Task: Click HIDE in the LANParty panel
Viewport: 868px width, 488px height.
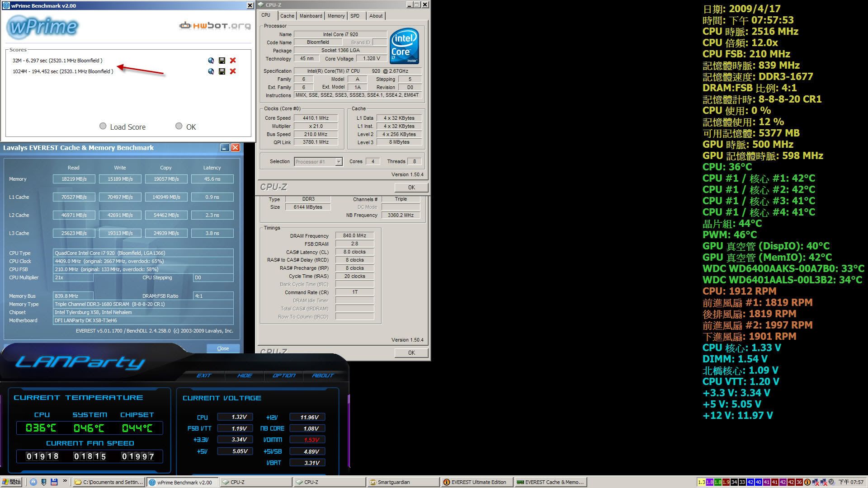Action: point(245,375)
